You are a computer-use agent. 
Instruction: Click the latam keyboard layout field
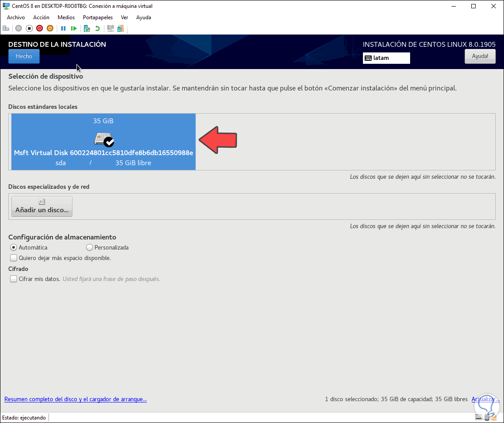[387, 58]
